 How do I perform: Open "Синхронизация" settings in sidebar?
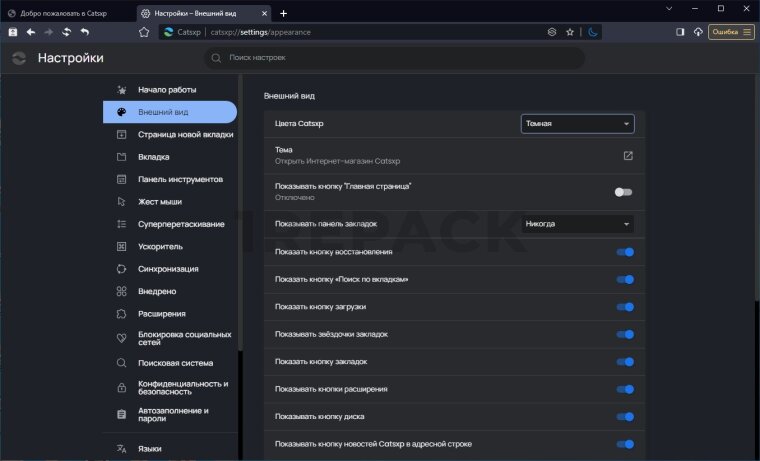(168, 269)
